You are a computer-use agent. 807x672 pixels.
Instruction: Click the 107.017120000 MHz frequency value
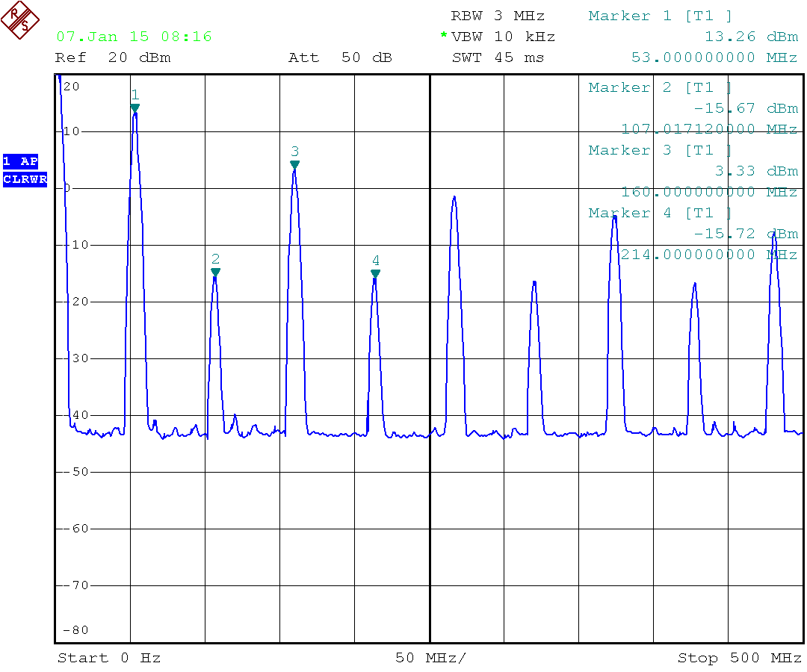[709, 129]
